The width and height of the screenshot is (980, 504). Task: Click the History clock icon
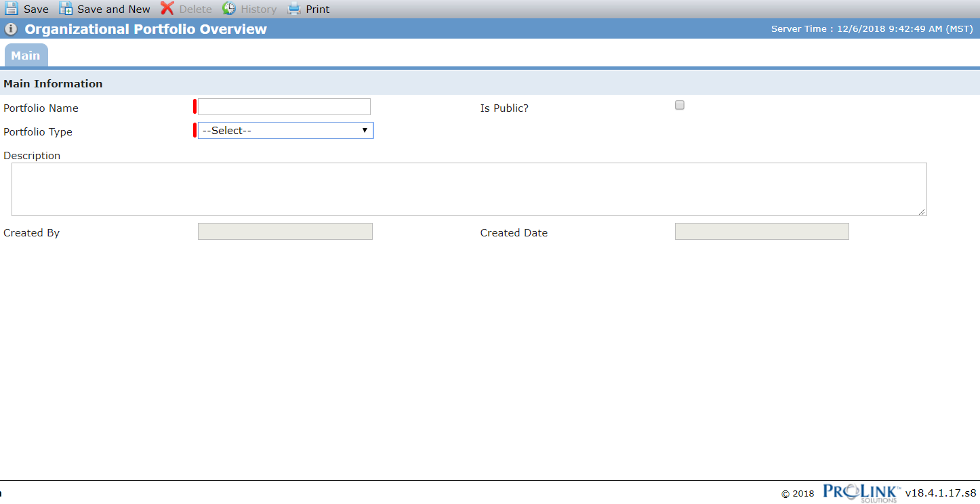tap(229, 9)
